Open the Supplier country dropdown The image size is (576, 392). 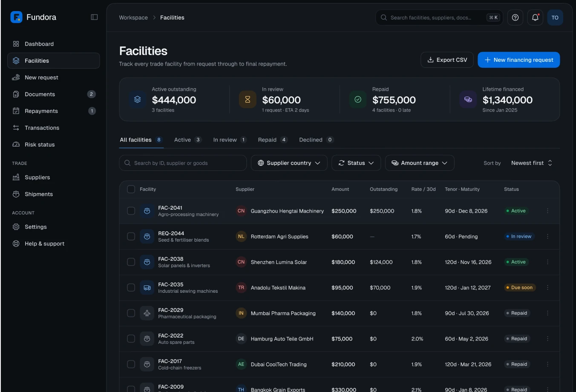click(289, 163)
